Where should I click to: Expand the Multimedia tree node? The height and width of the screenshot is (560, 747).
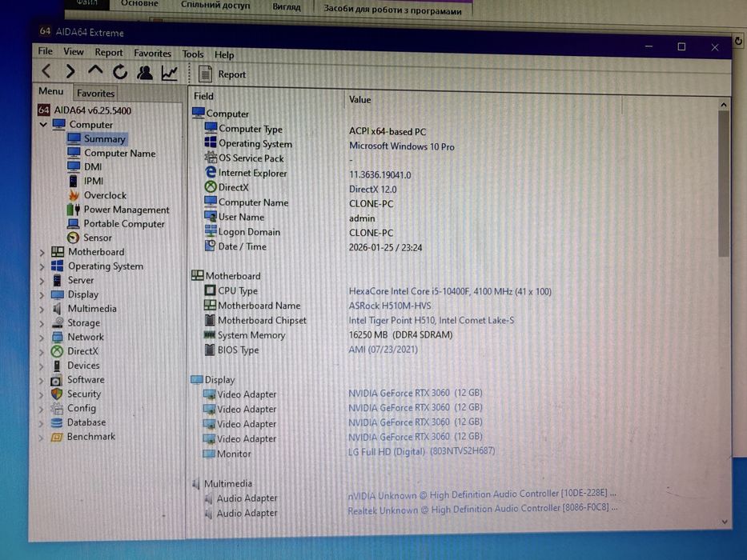click(42, 309)
